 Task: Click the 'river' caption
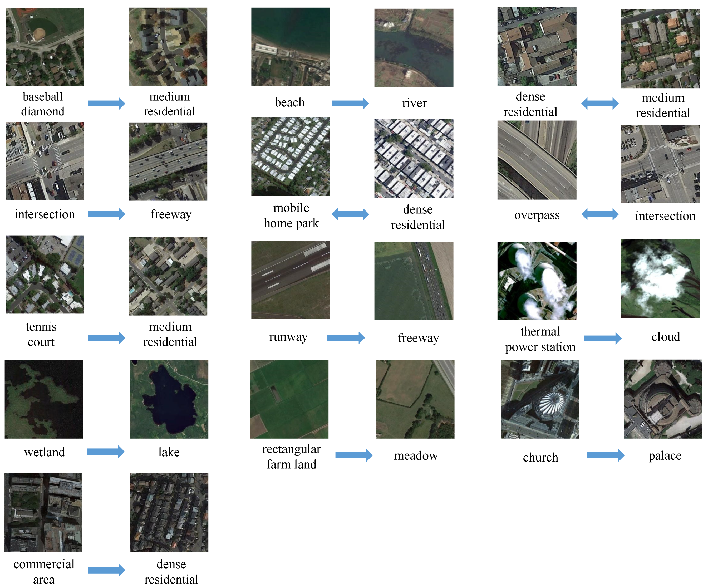(x=414, y=103)
